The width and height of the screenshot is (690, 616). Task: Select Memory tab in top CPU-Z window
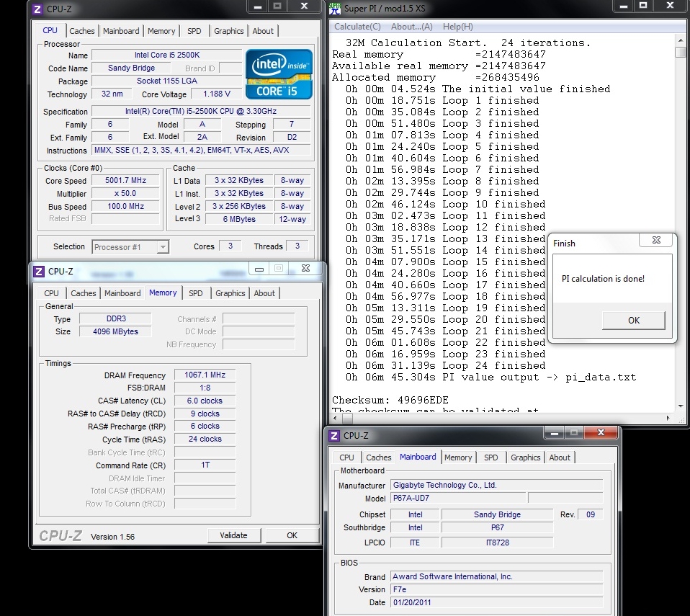[161, 31]
